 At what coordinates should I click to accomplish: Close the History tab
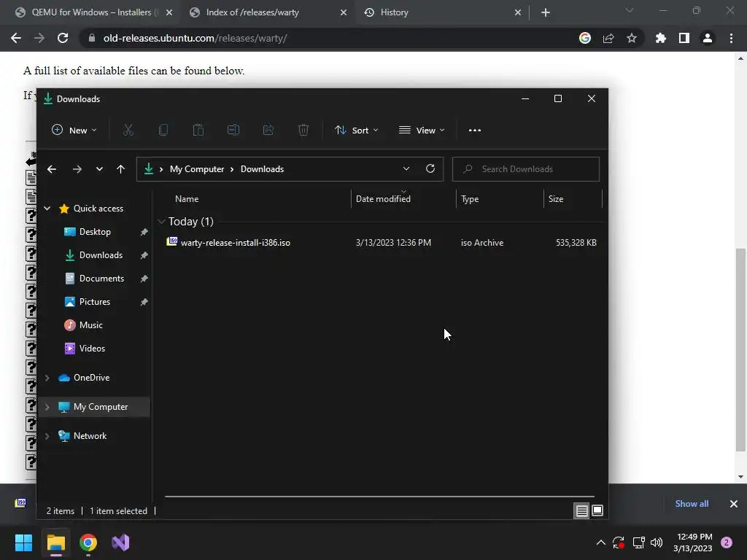point(518,12)
